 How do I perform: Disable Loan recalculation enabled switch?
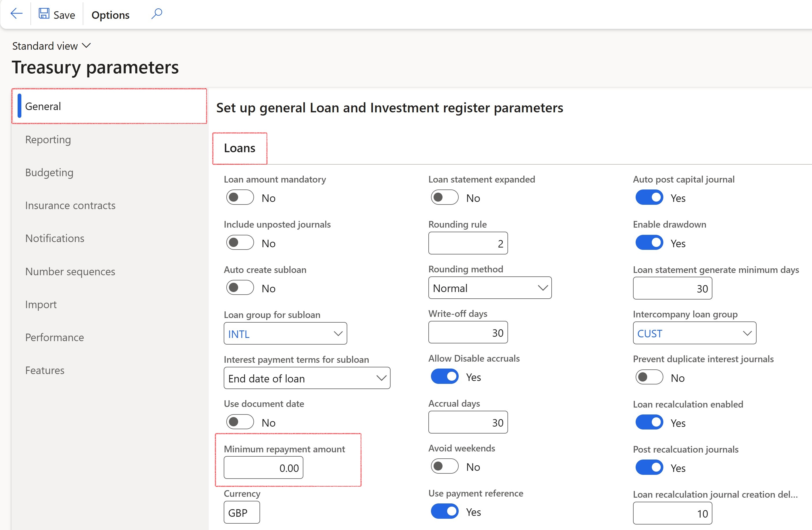click(x=649, y=423)
